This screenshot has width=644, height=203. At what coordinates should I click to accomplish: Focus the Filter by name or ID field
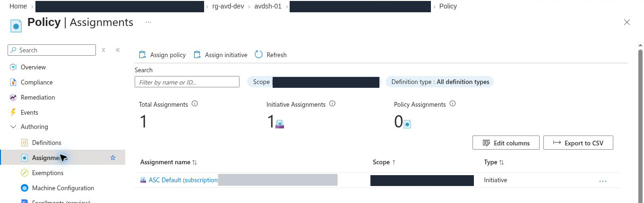187,82
